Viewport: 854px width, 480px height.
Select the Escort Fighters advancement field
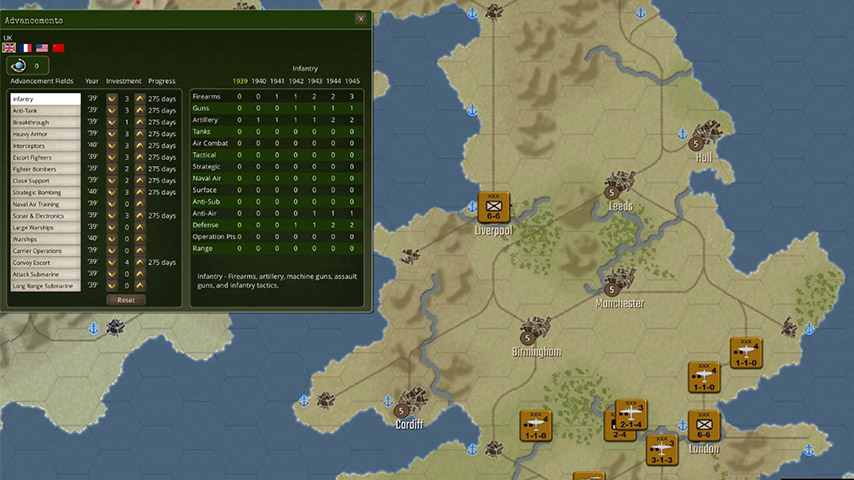click(45, 157)
